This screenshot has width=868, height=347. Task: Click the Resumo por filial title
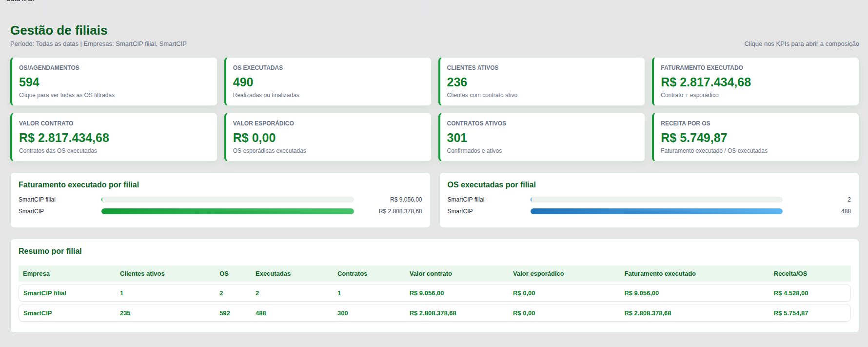point(50,251)
